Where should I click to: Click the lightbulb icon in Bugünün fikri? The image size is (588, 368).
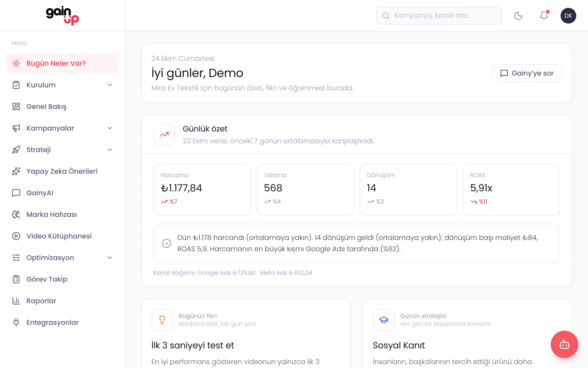pos(162,320)
